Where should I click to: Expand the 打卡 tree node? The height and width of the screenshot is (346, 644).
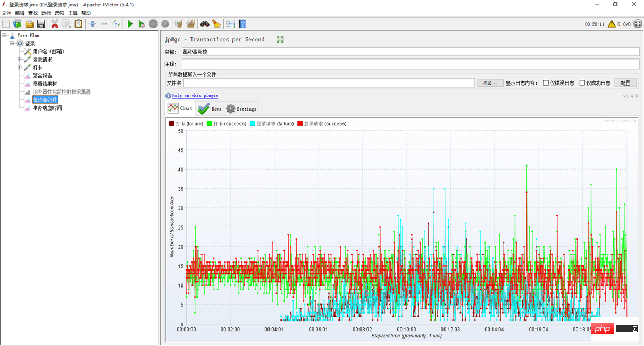pos(20,67)
